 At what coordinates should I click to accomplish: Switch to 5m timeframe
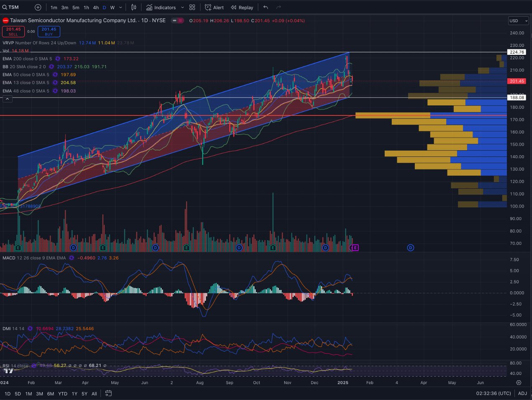coord(76,8)
